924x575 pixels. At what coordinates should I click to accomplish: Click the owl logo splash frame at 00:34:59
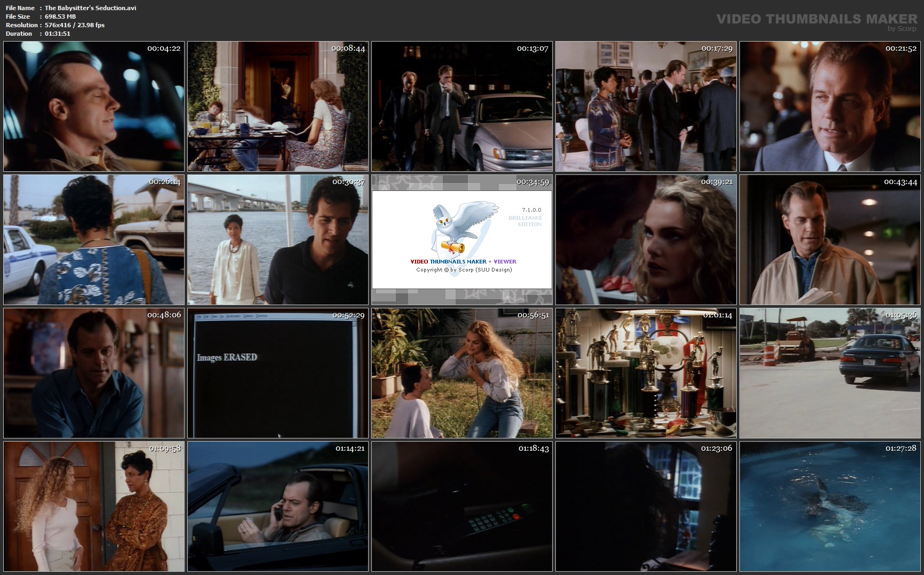pos(462,239)
